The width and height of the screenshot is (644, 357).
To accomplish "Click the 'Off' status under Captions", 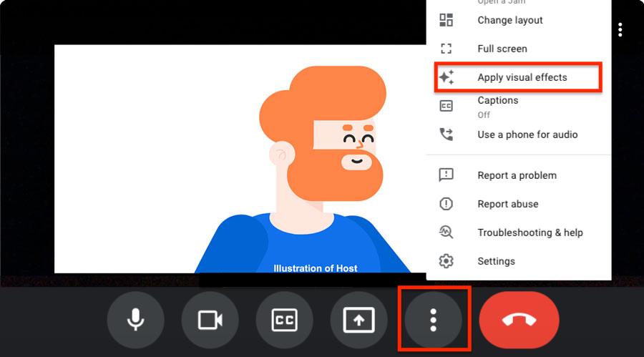I will coord(484,115).
